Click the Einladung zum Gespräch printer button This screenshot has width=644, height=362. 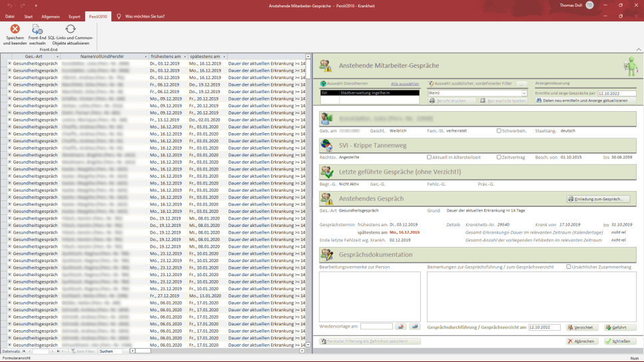598,199
